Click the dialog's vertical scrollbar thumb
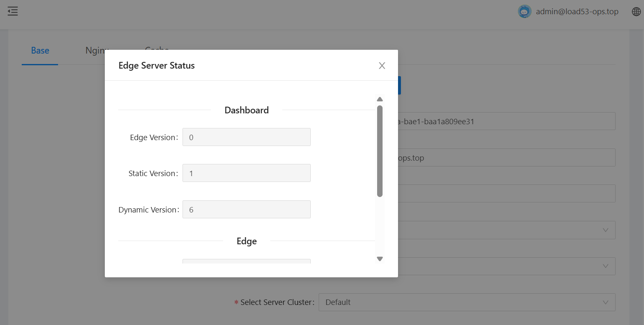The height and width of the screenshot is (325, 644). (380, 151)
